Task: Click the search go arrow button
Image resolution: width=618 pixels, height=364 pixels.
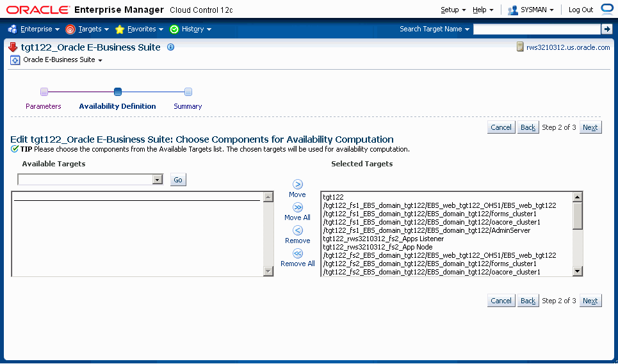Action: point(606,29)
